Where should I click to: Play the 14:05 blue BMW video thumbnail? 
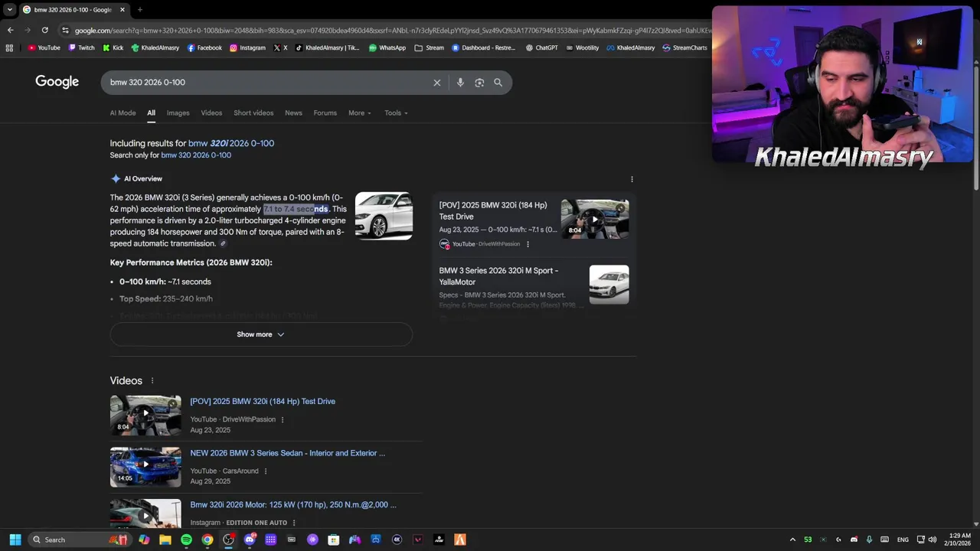click(145, 466)
